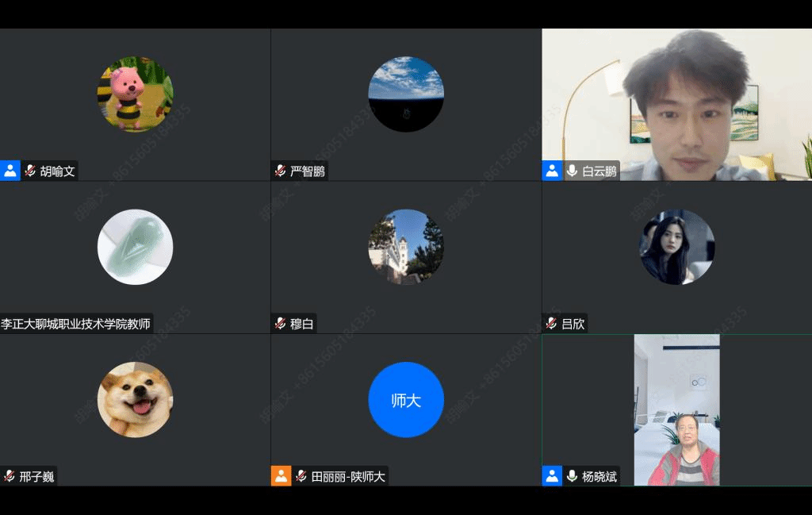Image resolution: width=812 pixels, height=515 pixels.
Task: Click the muted mic icon next to 邢子巍
Action: click(x=10, y=476)
